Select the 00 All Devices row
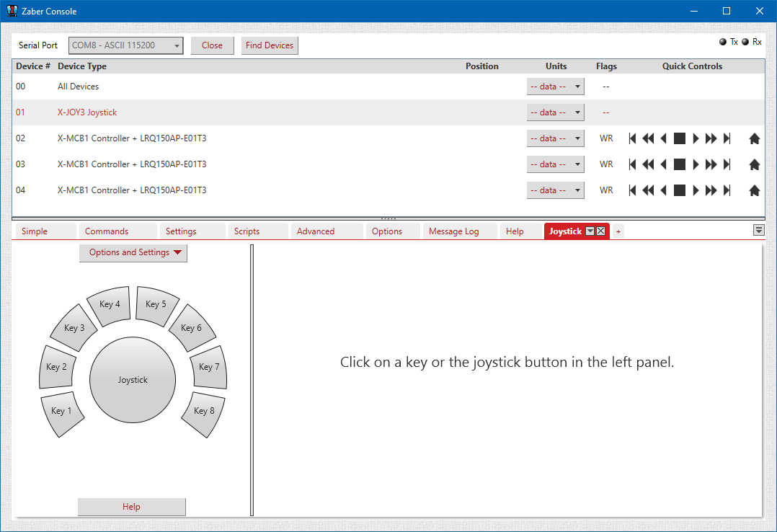Image resolution: width=777 pixels, height=532 pixels. pyautogui.click(x=388, y=87)
